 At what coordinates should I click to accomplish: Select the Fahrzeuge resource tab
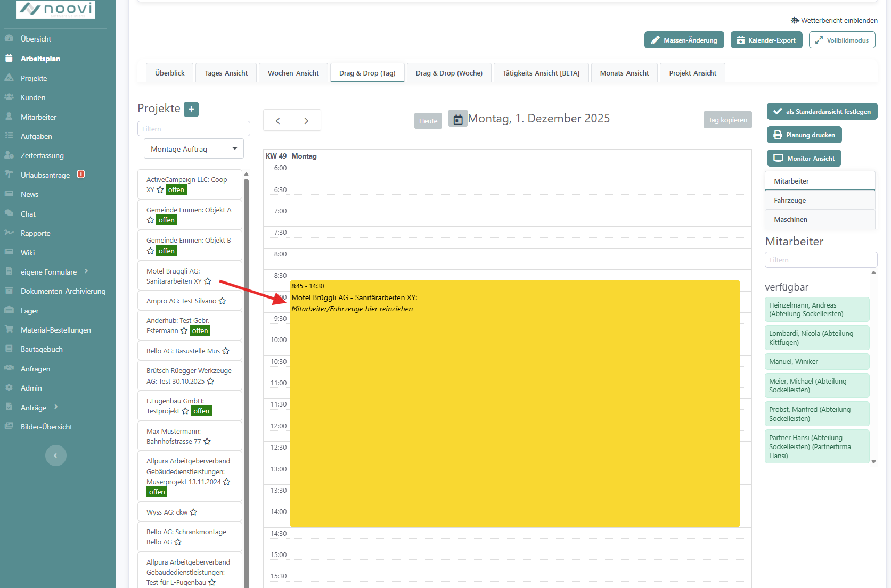click(820, 200)
